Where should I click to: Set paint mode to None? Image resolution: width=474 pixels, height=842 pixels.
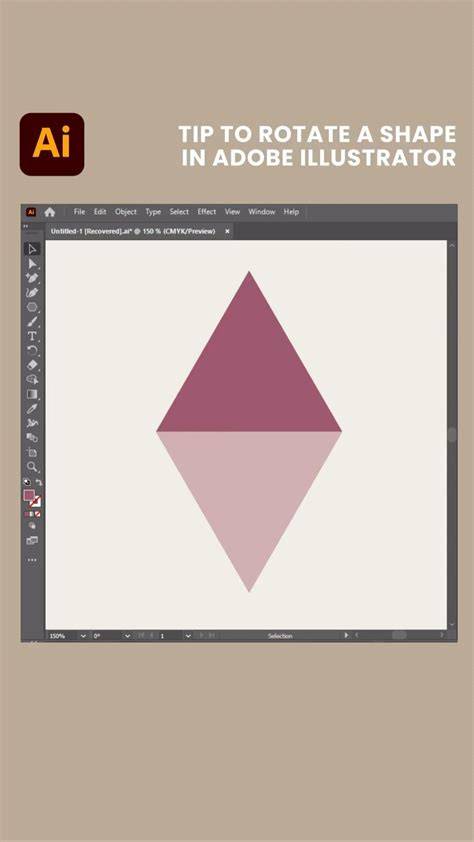(38, 514)
